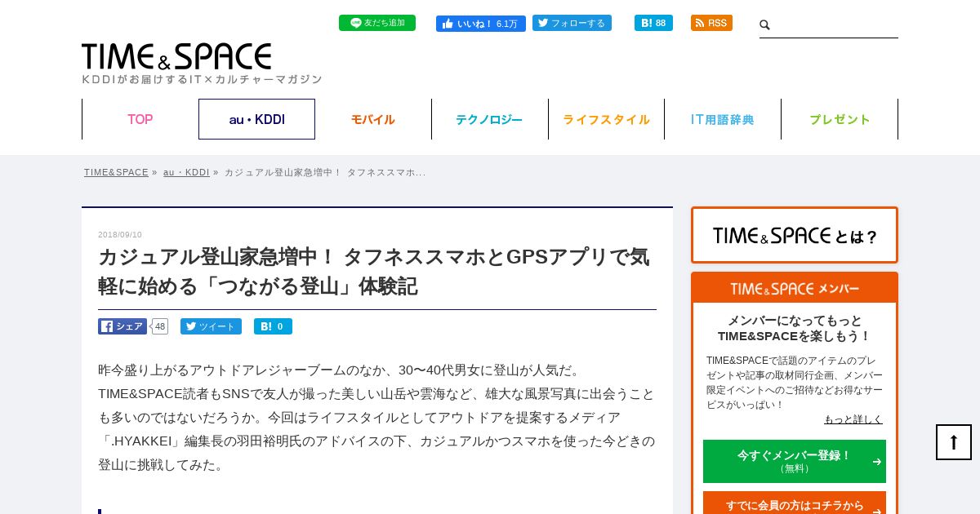
Task: Click the Facebook シェア button under title
Action: 122,326
